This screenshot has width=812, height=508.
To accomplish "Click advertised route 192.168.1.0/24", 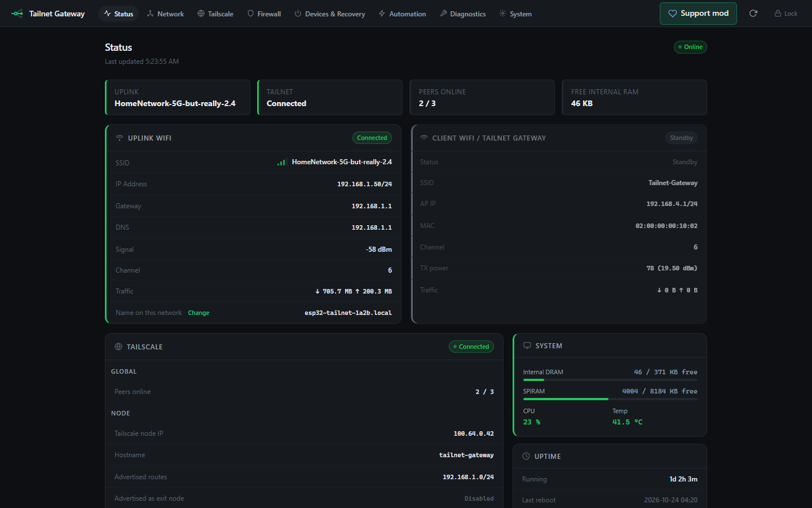I will click(468, 477).
